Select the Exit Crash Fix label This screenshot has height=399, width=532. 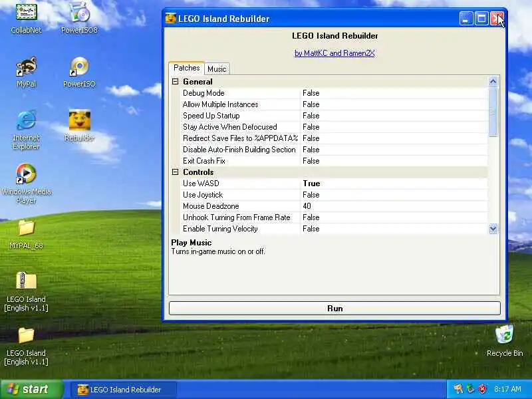pos(204,161)
